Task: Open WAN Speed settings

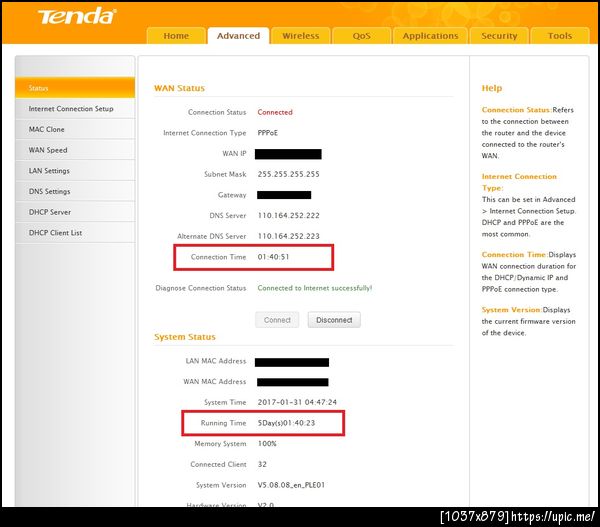Action: [75, 150]
